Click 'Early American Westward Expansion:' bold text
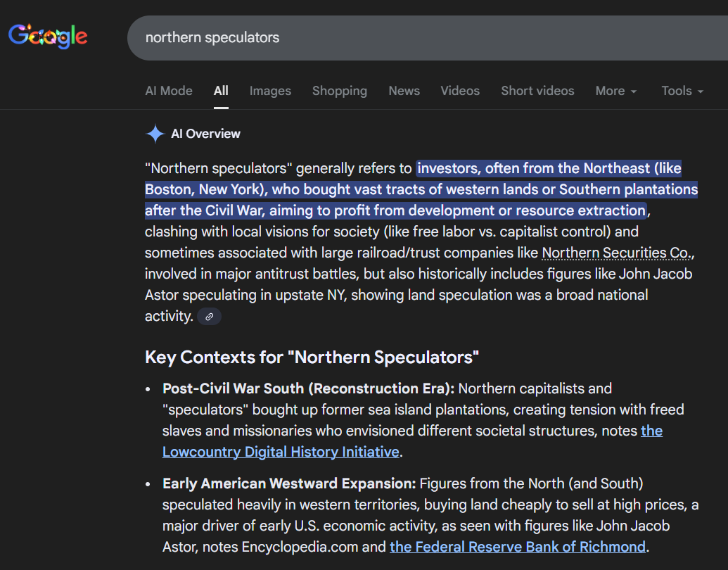 [289, 483]
